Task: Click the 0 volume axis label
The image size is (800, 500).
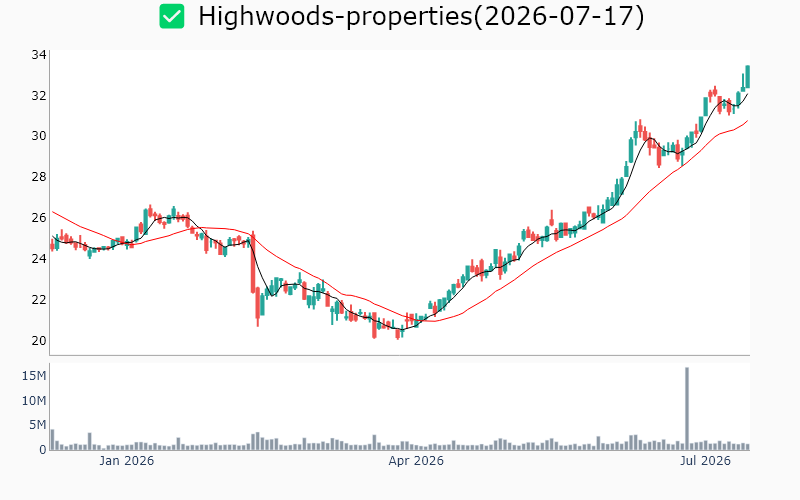Action: (x=43, y=449)
